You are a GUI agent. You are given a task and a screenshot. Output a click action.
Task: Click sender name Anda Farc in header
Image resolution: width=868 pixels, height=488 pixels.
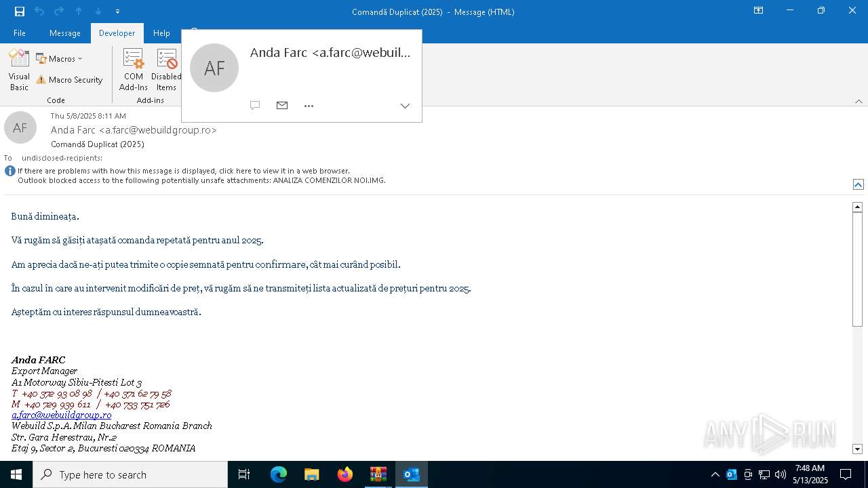pos(134,130)
